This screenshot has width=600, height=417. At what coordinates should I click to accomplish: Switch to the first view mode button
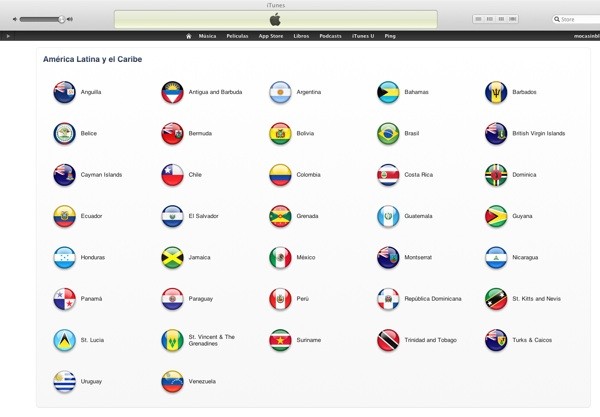pyautogui.click(x=478, y=19)
